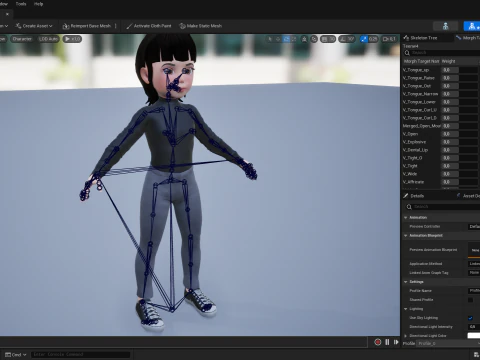The image size is (480, 360).
Task: Select the V_Tongue_Raise morph target row
Action: [441, 78]
